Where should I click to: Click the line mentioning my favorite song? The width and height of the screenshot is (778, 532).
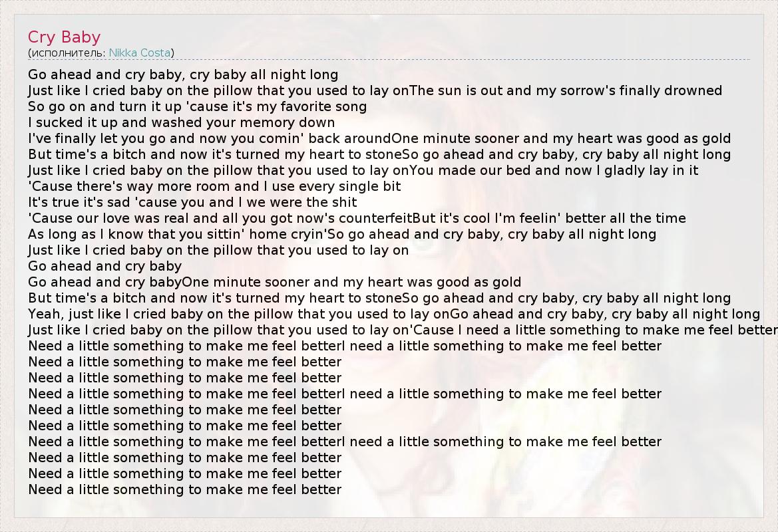197,106
